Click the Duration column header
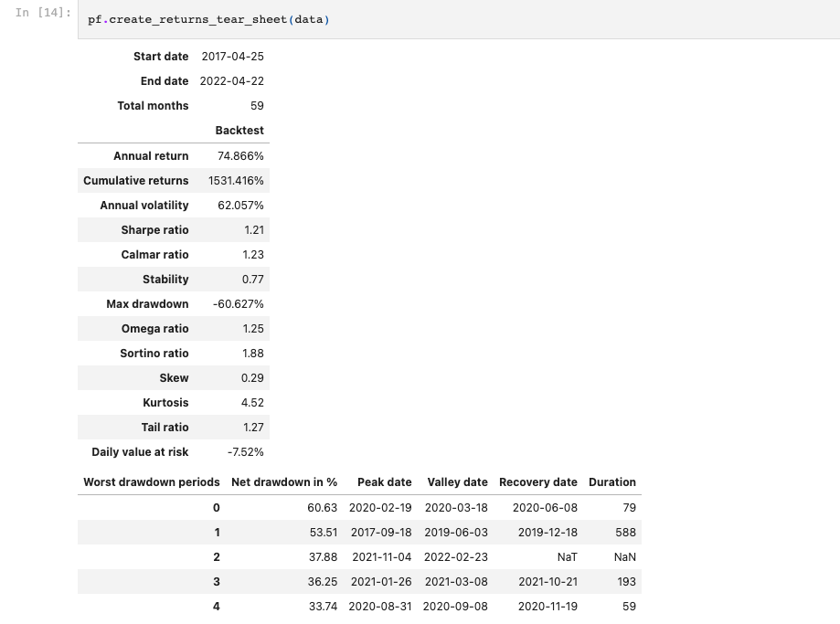 (x=612, y=481)
